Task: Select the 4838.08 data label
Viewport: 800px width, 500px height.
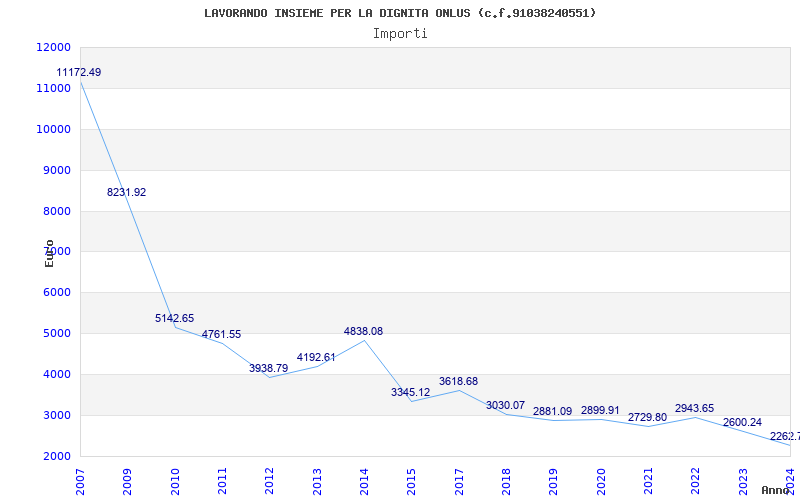Action: click(x=363, y=332)
